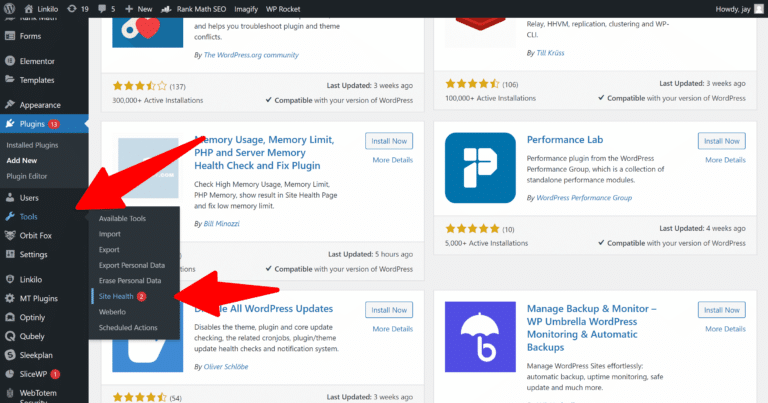
Task: Open author Oliver Schlöbe link
Action: click(226, 366)
